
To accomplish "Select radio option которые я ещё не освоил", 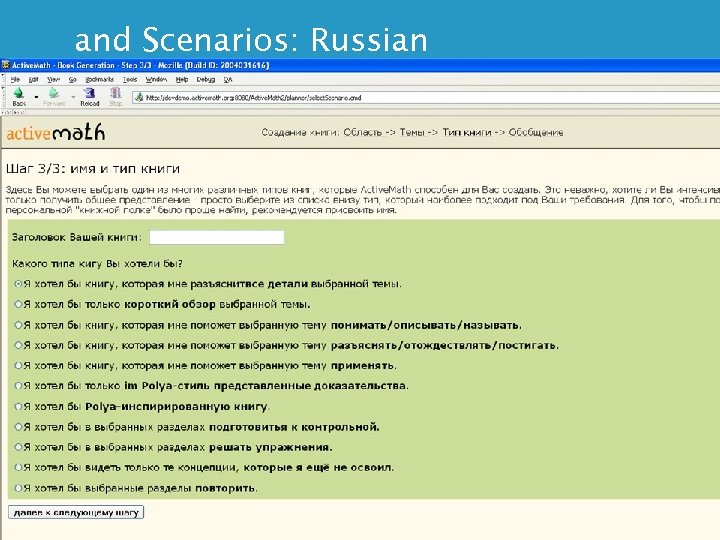I will [x=18, y=467].
